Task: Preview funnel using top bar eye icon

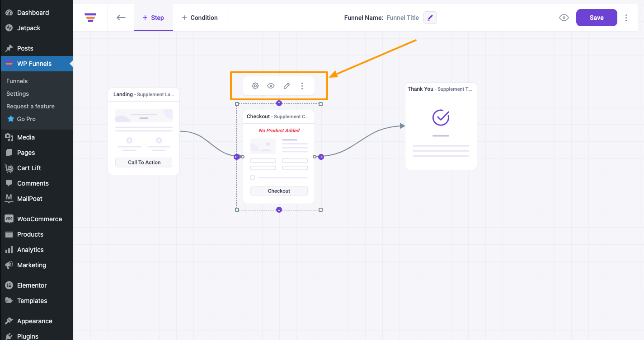Action: click(564, 18)
